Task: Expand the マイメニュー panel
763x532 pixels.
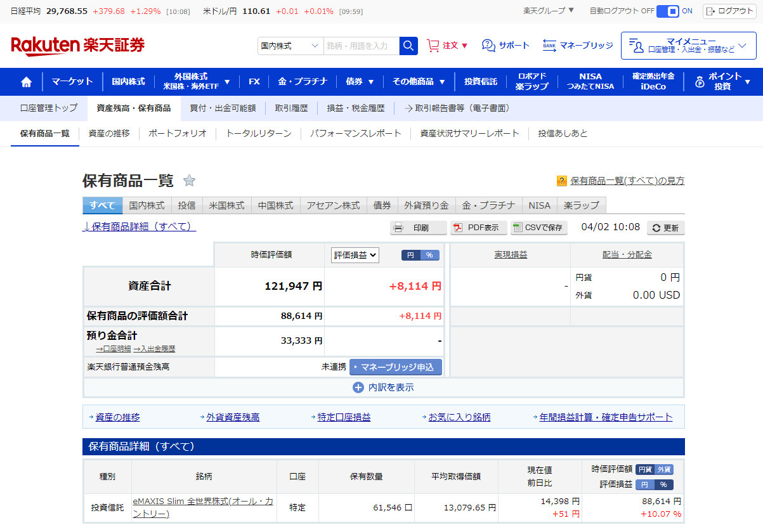Action: (x=688, y=46)
